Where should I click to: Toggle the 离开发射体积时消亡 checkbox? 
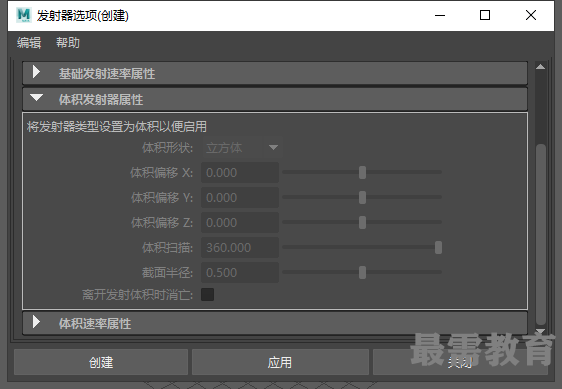(208, 294)
